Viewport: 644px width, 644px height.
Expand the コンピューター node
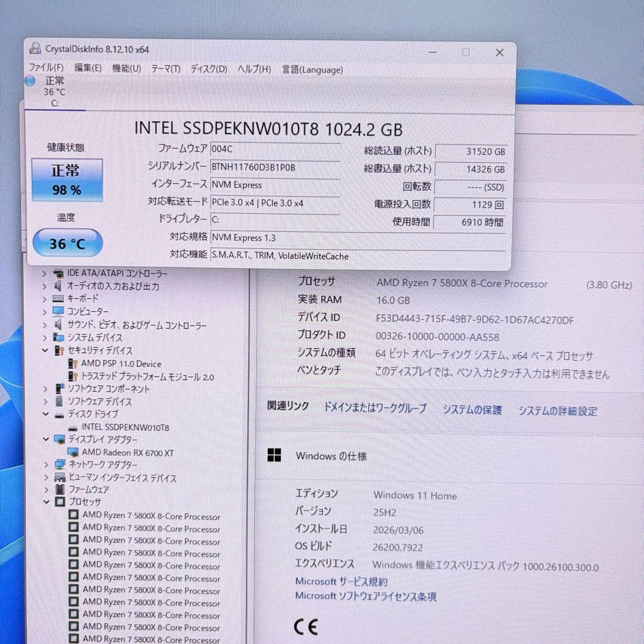[x=44, y=312]
